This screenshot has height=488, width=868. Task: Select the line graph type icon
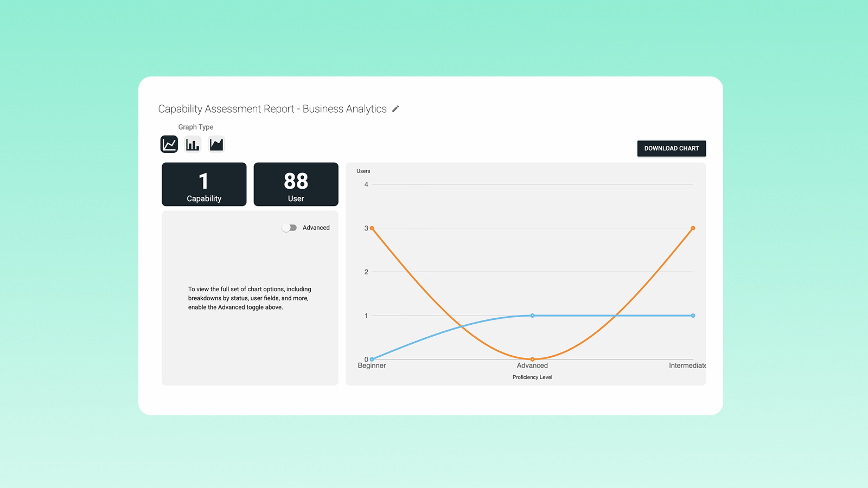(x=169, y=144)
